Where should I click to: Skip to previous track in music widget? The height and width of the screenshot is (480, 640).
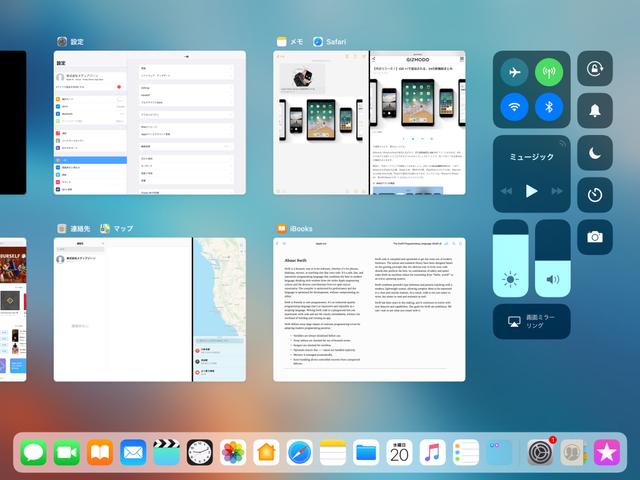506,191
